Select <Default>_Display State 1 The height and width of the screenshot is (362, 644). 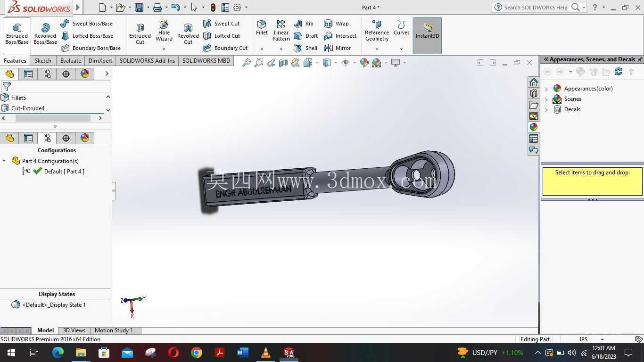pyautogui.click(x=54, y=305)
